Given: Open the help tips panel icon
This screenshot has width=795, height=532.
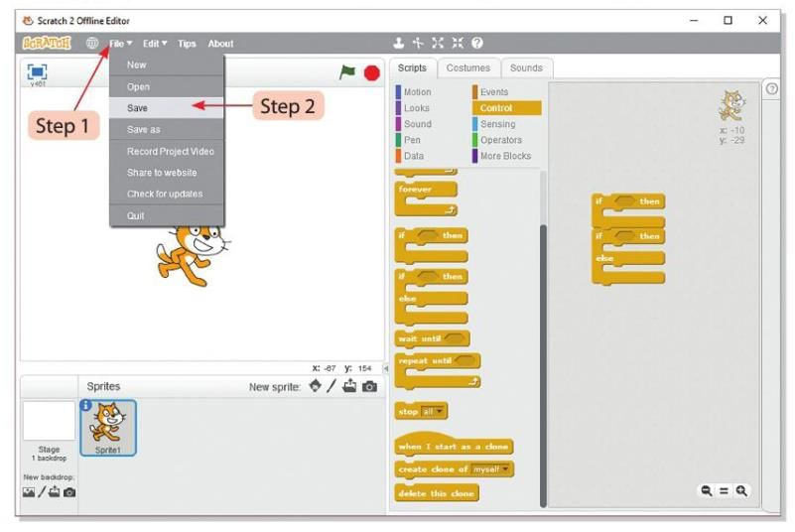Looking at the screenshot, I should (x=772, y=89).
